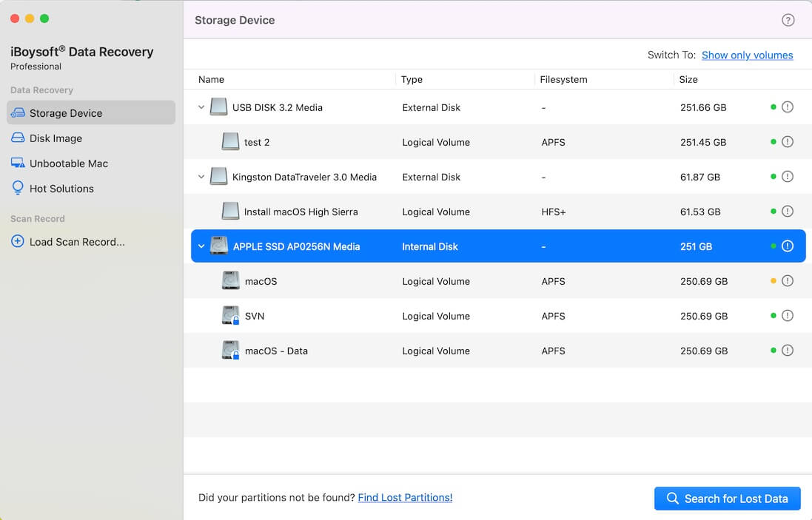The width and height of the screenshot is (812, 520).
Task: Click the orange status dot for macOS
Action: pos(774,281)
